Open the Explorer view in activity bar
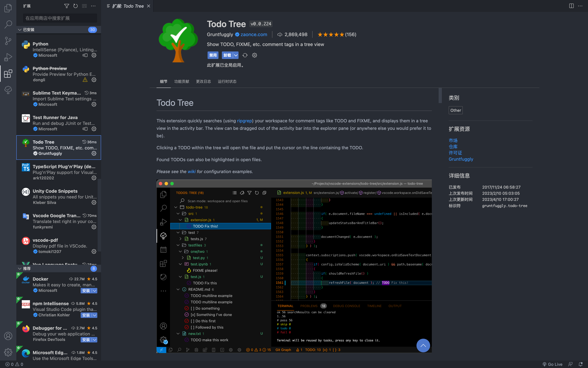588x368 pixels. 8,8
